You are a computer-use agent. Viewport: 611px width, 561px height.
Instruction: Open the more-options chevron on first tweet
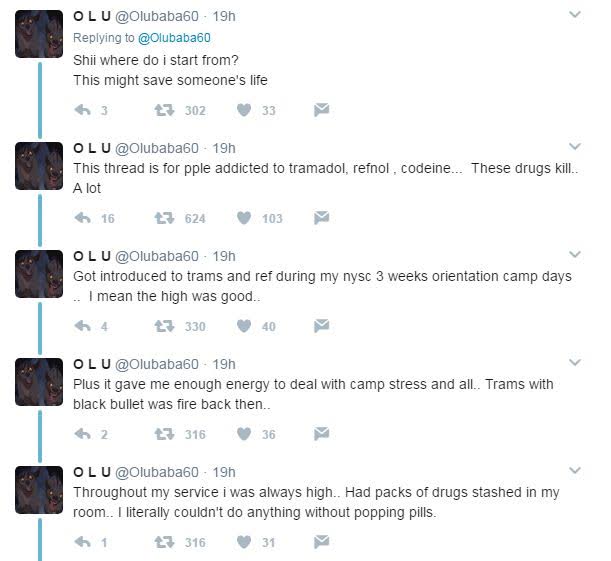(x=575, y=15)
